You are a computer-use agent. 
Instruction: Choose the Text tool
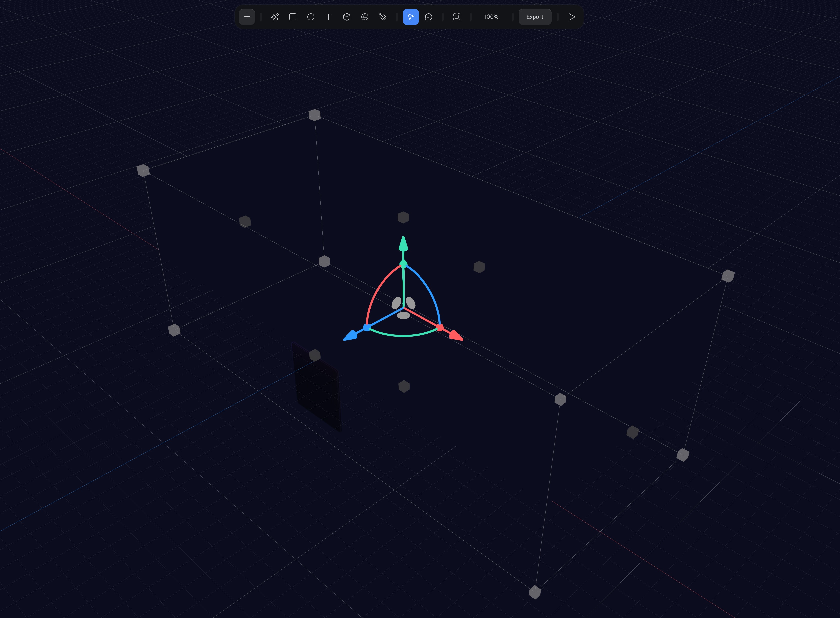[329, 17]
